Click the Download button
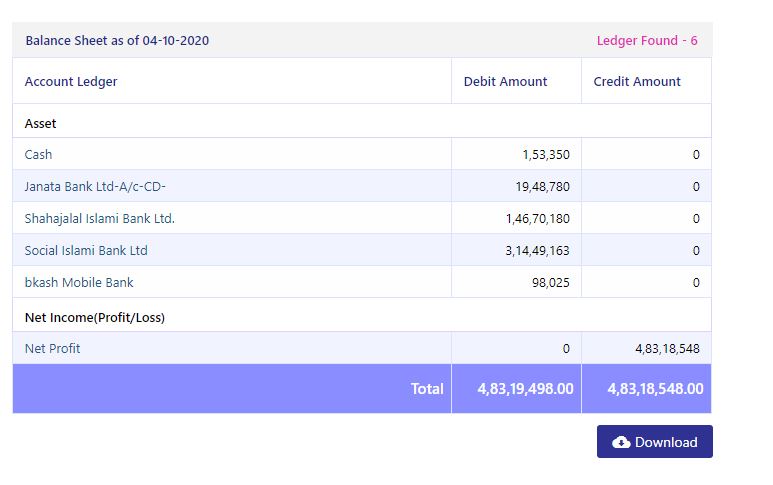The image size is (773, 485). coord(654,442)
